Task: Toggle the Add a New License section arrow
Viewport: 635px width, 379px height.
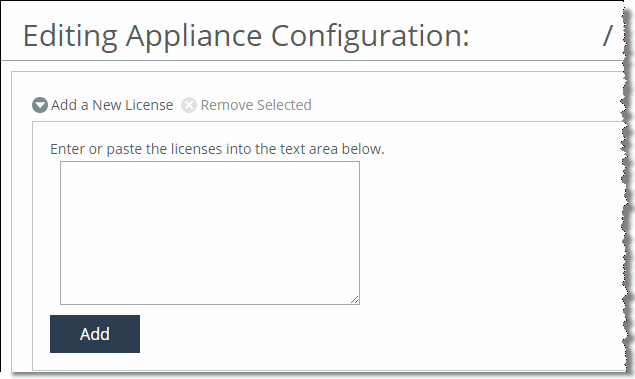Action: (40, 105)
